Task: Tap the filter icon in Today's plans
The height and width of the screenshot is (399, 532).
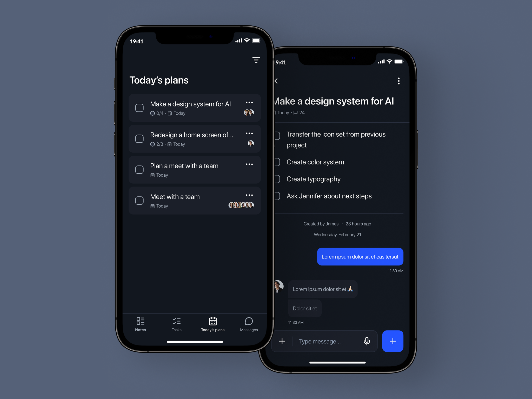Action: (256, 59)
